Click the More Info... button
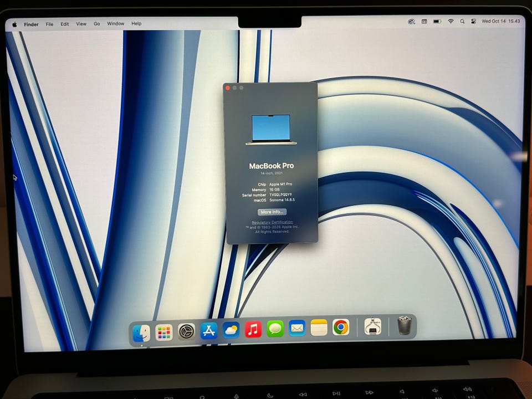Image resolution: width=532 pixels, height=399 pixels. pos(272,212)
